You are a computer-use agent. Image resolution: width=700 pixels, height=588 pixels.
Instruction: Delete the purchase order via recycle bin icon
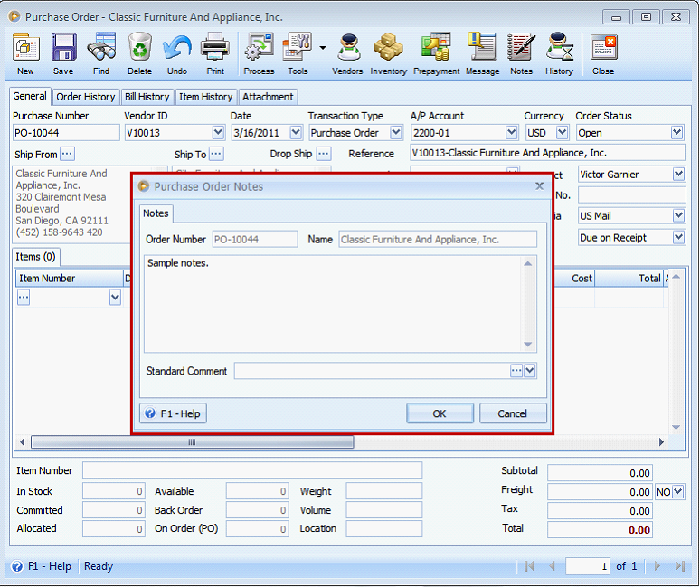coord(140,53)
